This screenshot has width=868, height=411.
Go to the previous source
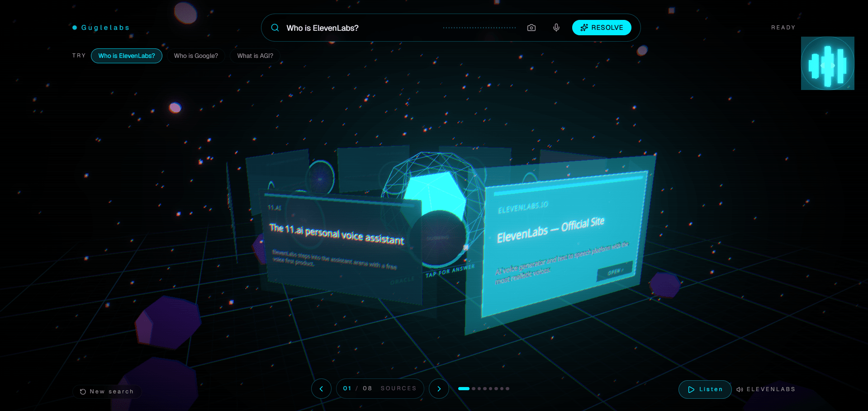pos(322,389)
